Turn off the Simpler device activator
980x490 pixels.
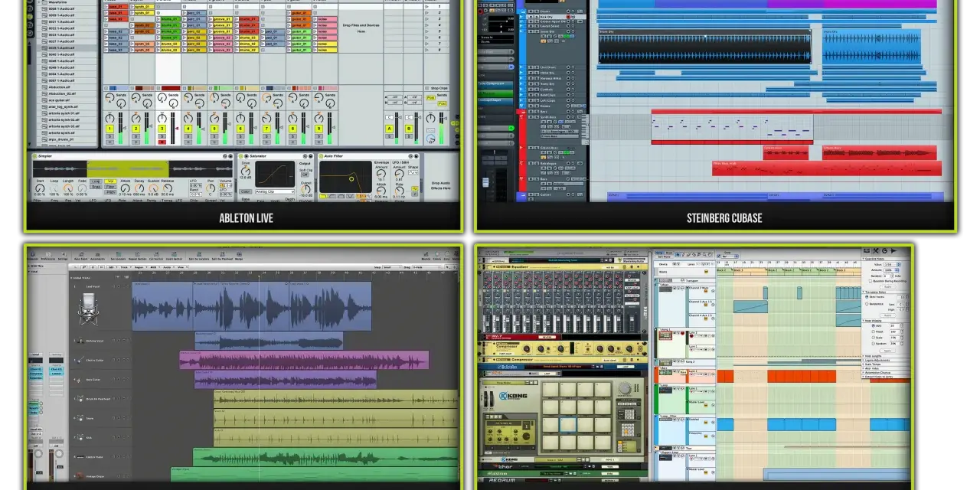point(35,156)
